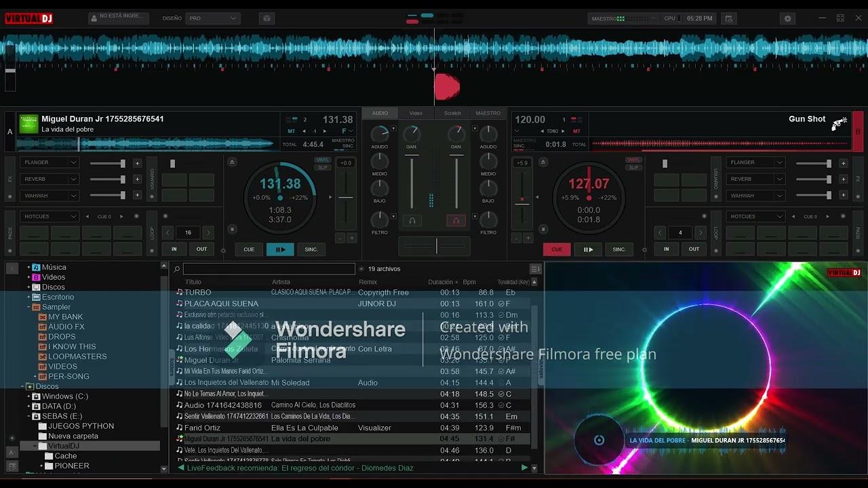This screenshot has width=868, height=488.
Task: Eject the track from deck A
Action: (x=232, y=162)
